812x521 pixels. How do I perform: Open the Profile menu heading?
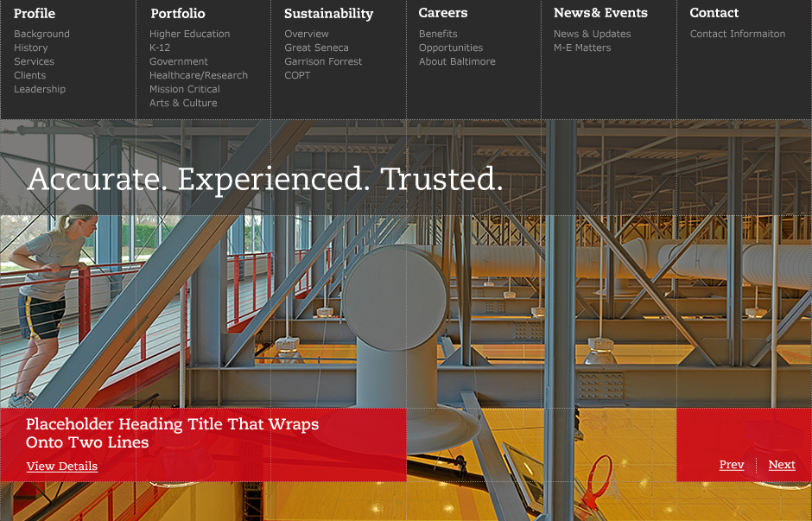35,13
